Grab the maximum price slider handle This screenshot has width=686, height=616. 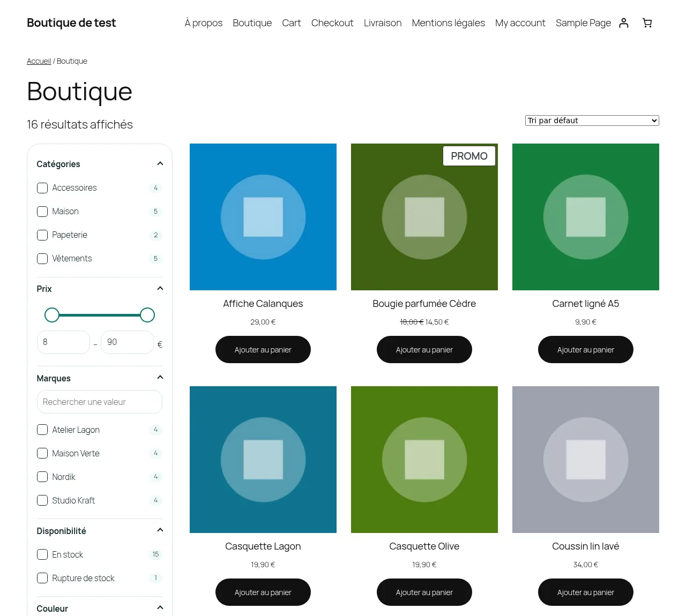point(147,315)
